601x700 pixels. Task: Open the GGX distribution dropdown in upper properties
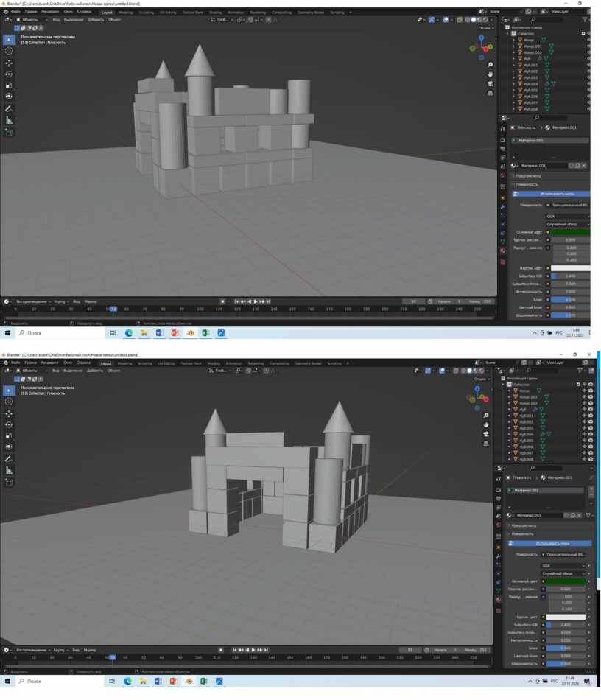(566, 216)
